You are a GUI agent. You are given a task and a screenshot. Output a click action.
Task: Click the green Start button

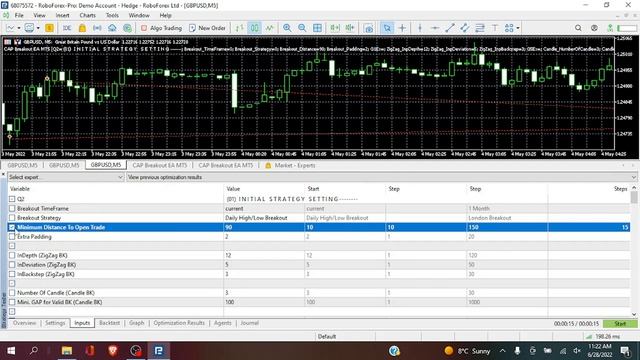pos(620,324)
